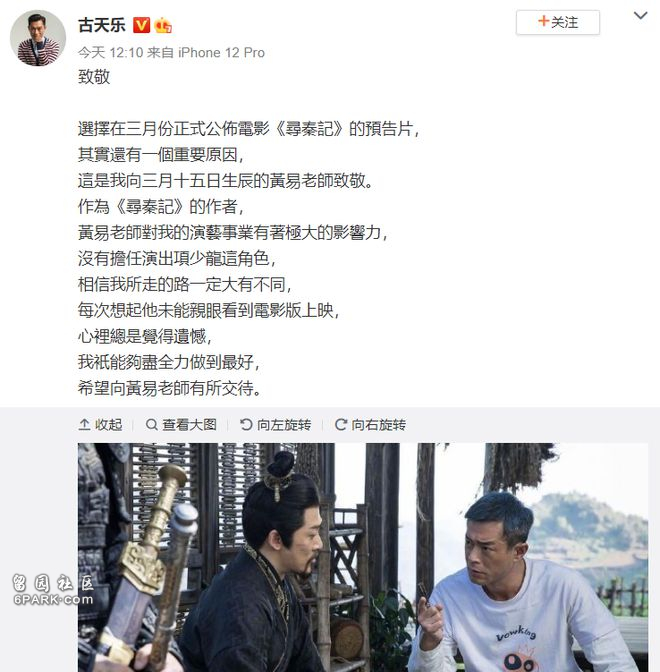Image resolution: width=660 pixels, height=672 pixels.
Task: Click the magnifier icon beside 查看大图
Action: pos(152,425)
